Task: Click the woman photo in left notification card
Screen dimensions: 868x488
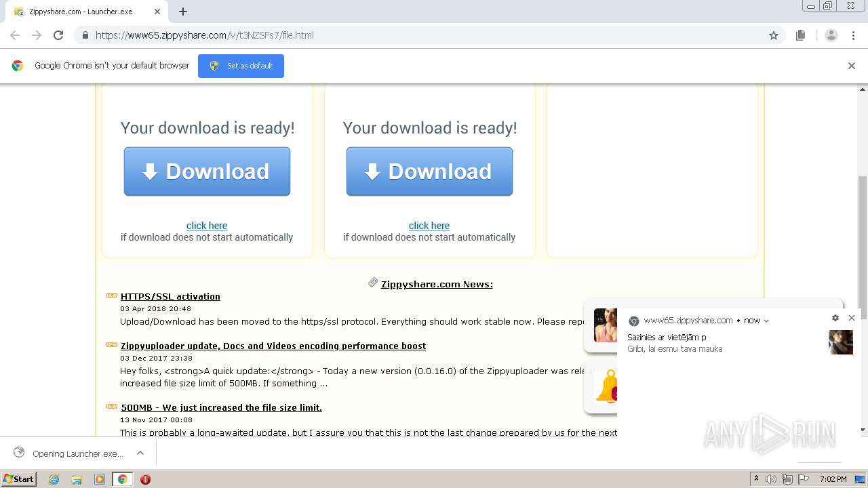Action: [x=606, y=325]
